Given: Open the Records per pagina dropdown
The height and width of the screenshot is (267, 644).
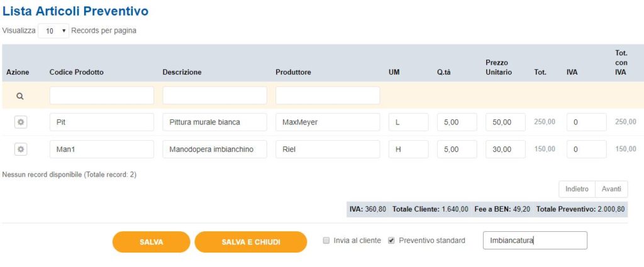Looking at the screenshot, I should (53, 31).
